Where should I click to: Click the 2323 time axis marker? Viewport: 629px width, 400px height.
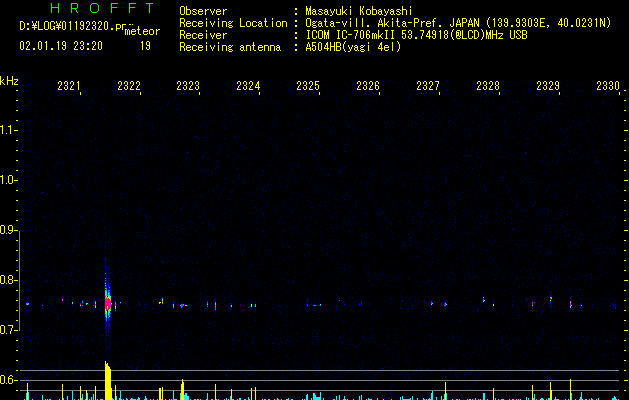(188, 86)
